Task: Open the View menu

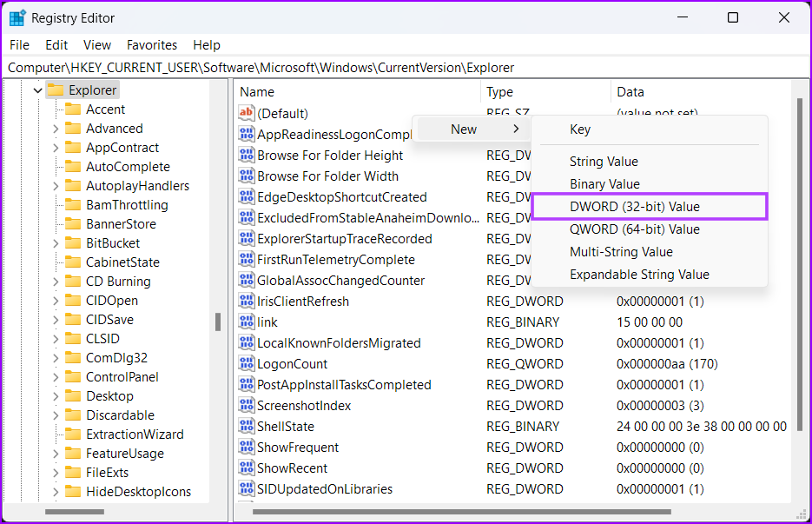Action: point(97,45)
